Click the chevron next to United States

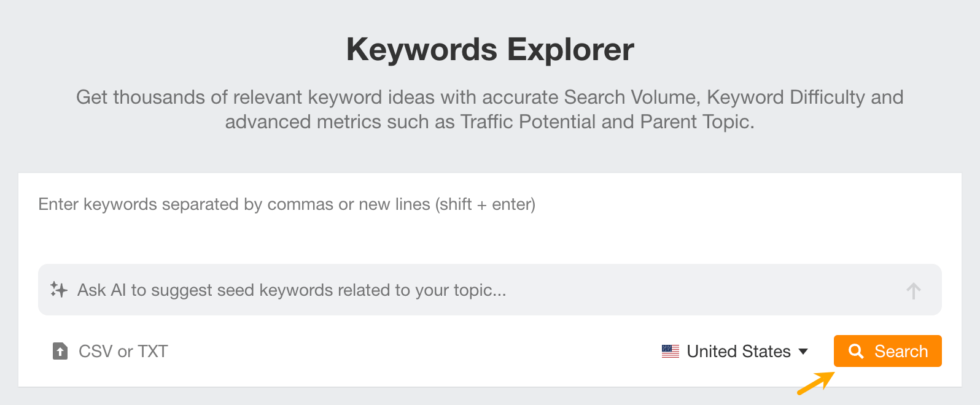tap(804, 352)
